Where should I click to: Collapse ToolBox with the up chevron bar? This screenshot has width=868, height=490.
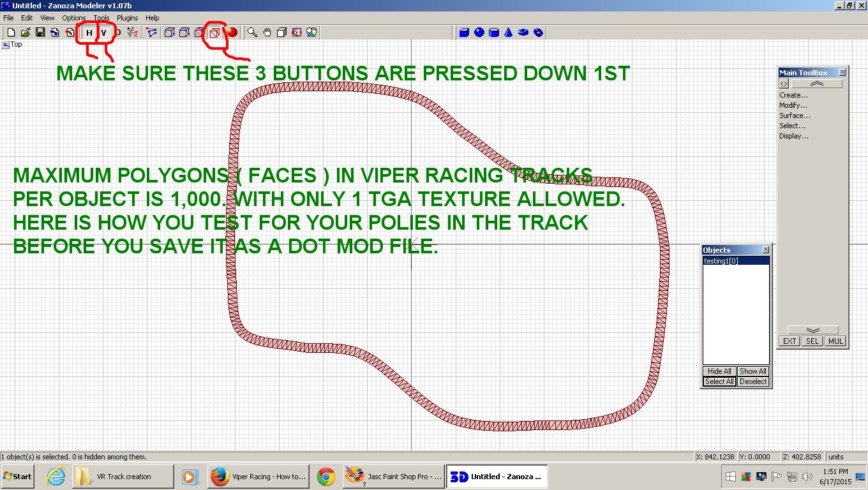click(x=817, y=84)
